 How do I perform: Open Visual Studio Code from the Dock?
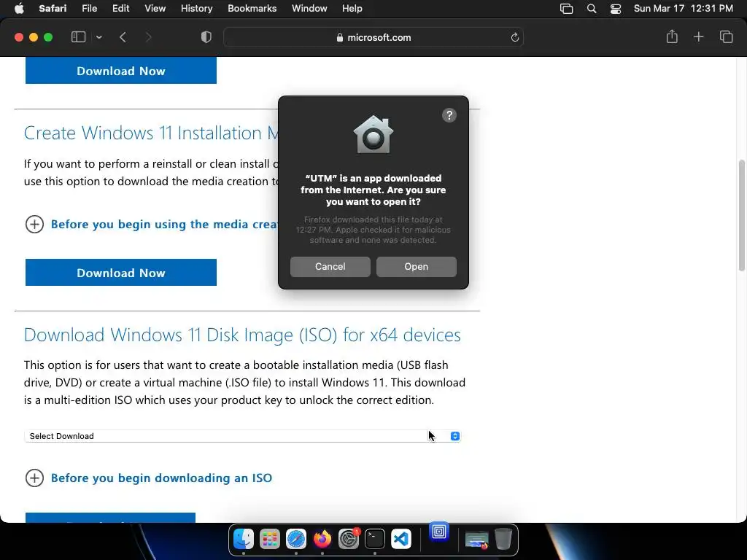(401, 539)
